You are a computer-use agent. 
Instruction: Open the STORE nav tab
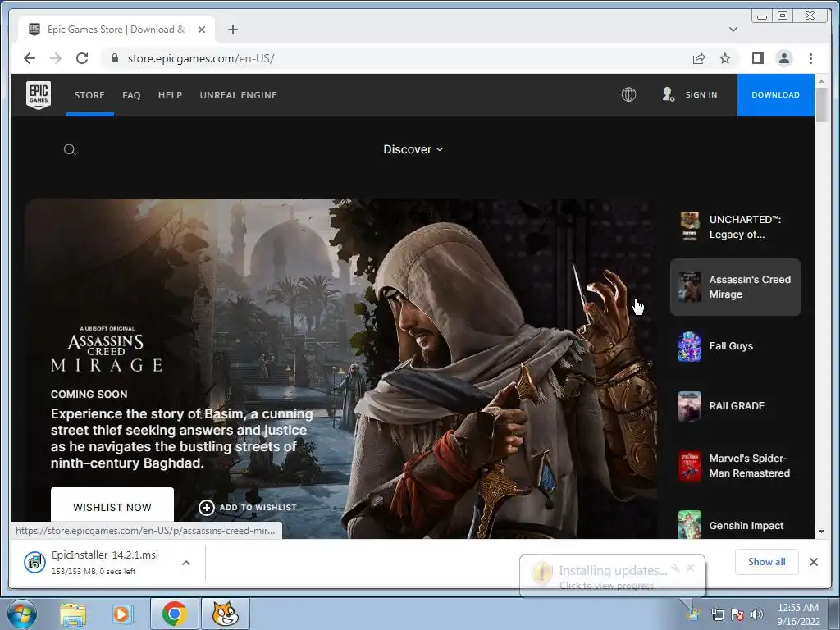click(89, 95)
